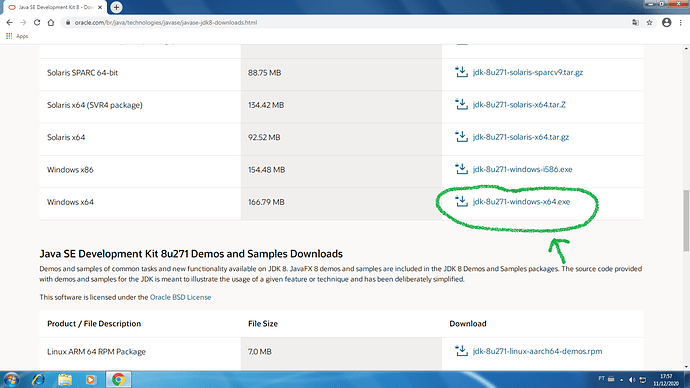Bookmark this page with star icon

(x=649, y=22)
